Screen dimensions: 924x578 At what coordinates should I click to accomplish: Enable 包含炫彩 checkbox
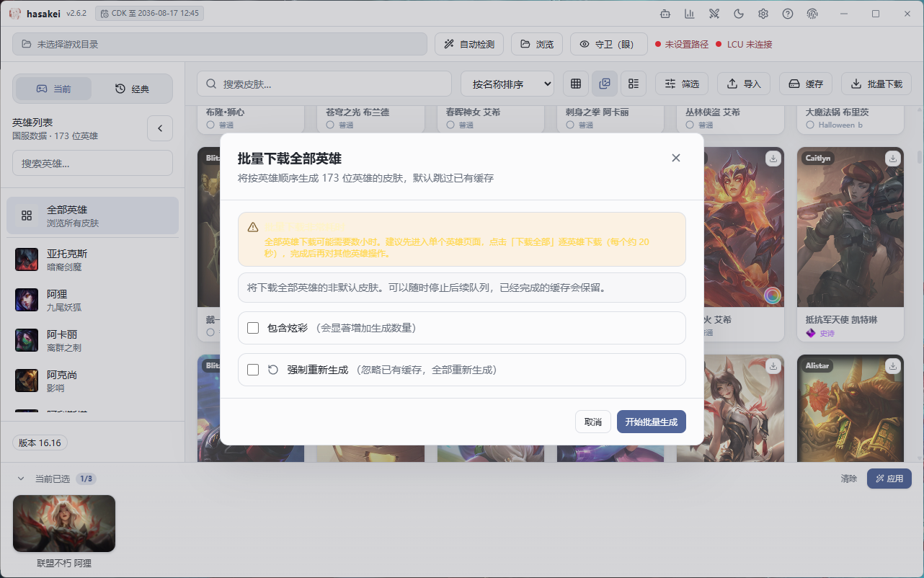(x=253, y=328)
